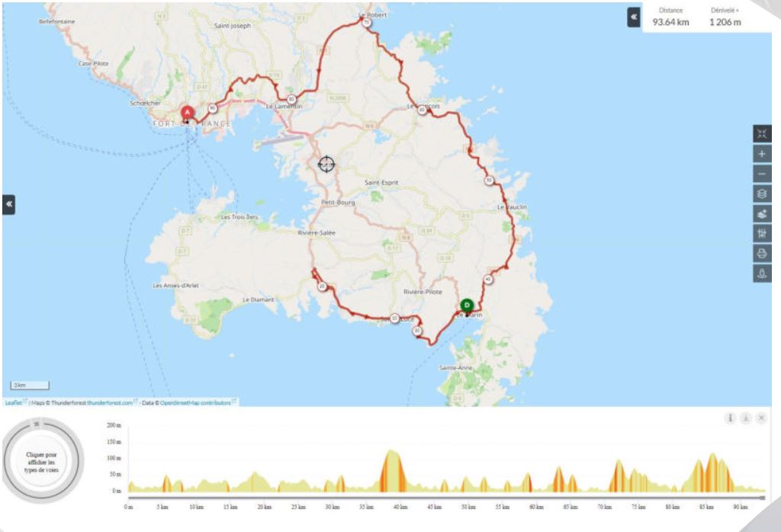Open the OpenStreetMap contributors link
This screenshot has width=781, height=532.
pyautogui.click(x=195, y=402)
